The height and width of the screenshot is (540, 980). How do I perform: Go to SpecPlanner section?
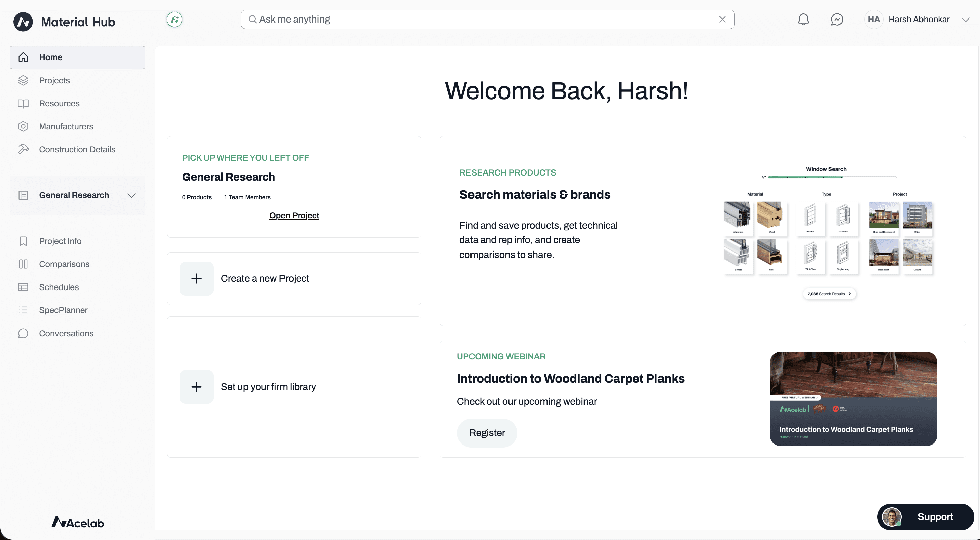(63, 310)
